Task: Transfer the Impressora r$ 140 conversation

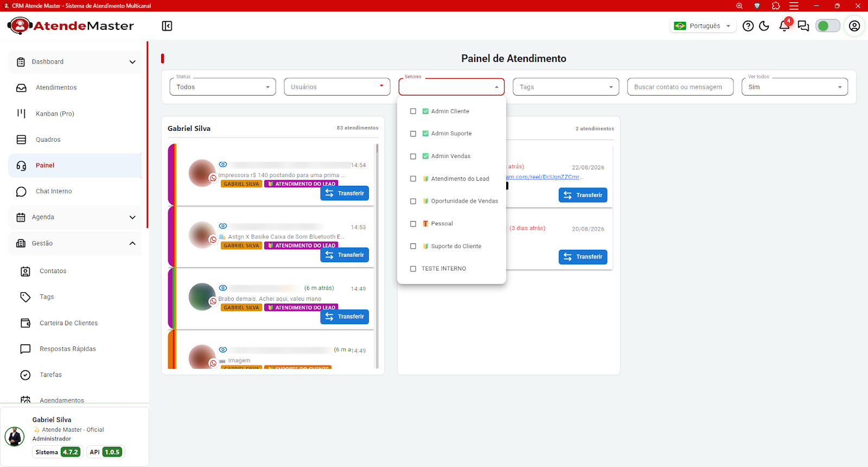Action: (344, 193)
